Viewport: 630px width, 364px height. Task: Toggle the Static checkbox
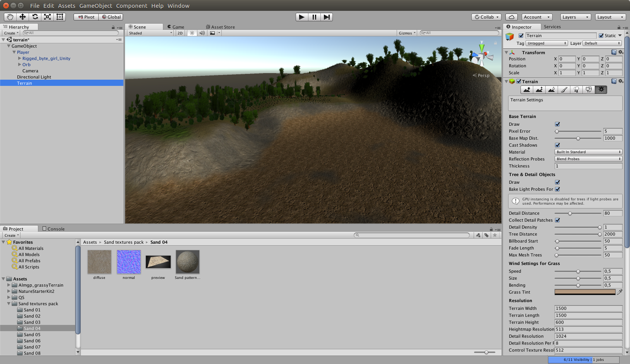[601, 36]
